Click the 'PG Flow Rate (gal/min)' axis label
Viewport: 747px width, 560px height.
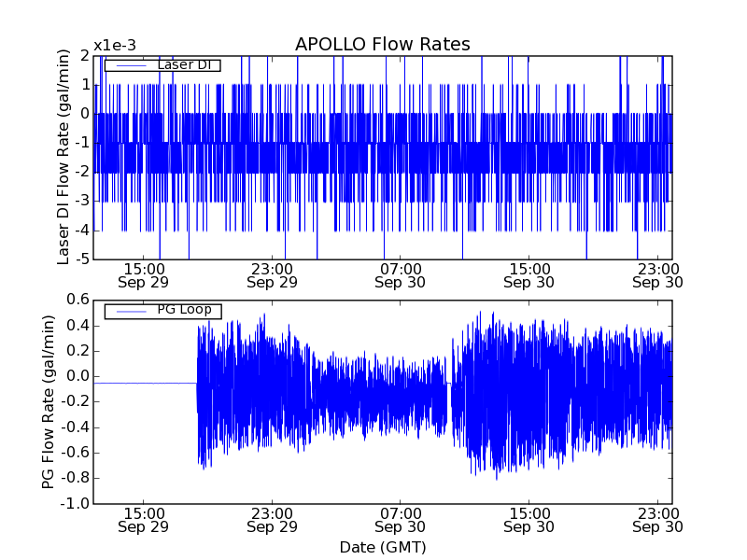[49, 402]
